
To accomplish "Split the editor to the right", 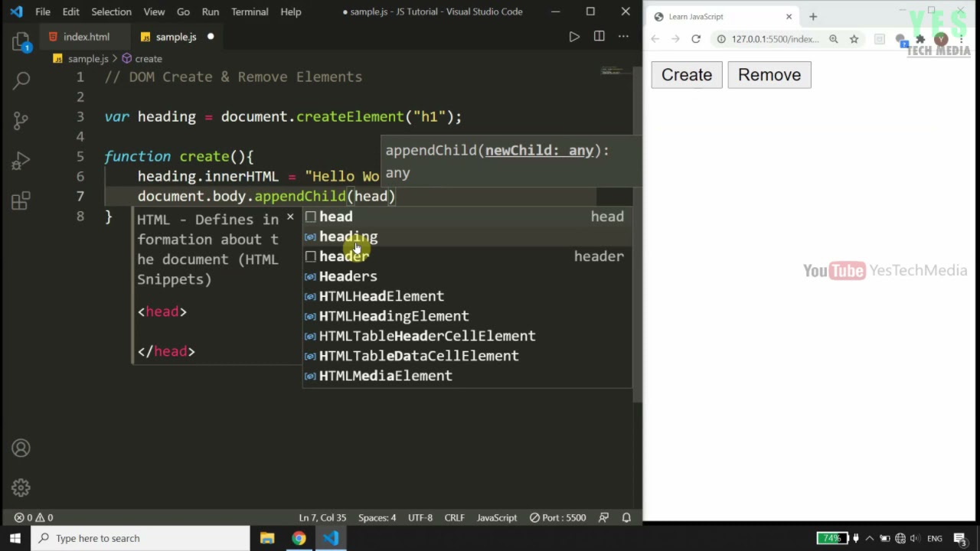I will (599, 37).
